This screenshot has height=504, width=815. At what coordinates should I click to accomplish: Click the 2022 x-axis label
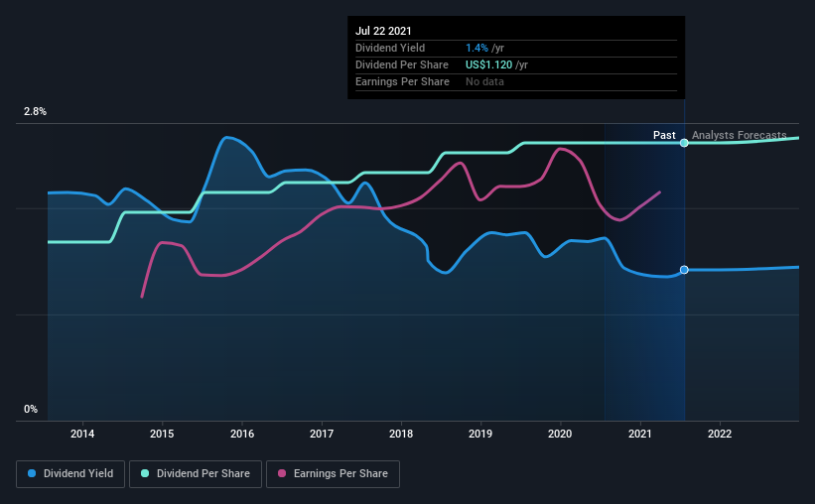(x=720, y=434)
